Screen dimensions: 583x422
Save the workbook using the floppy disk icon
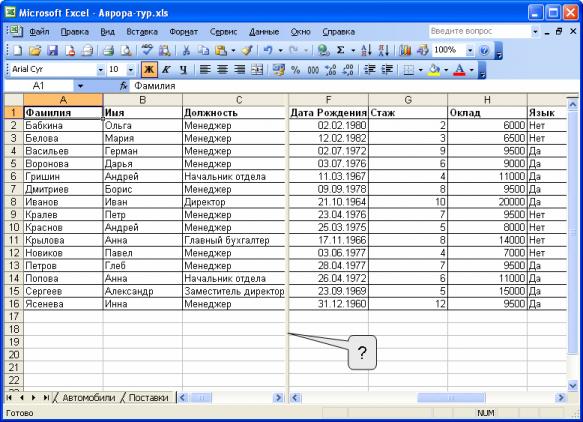tap(52, 50)
